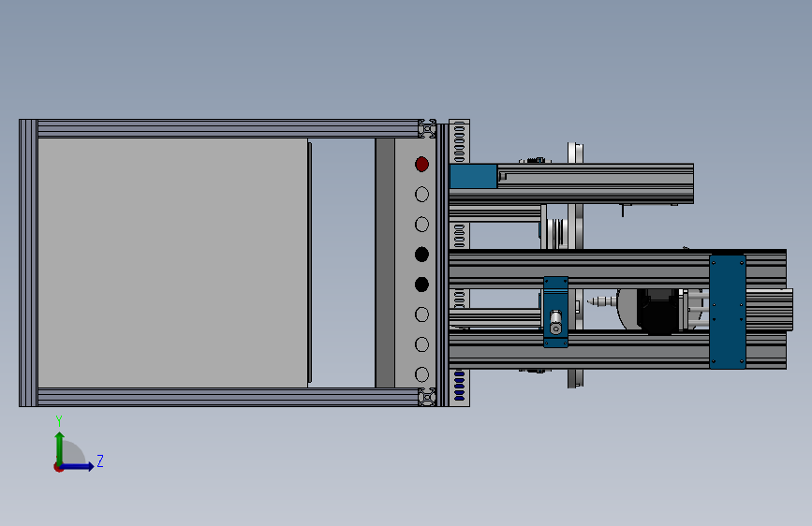This screenshot has width=812, height=526.
Task: Click the green Y axis of the triad
Action: [60, 448]
